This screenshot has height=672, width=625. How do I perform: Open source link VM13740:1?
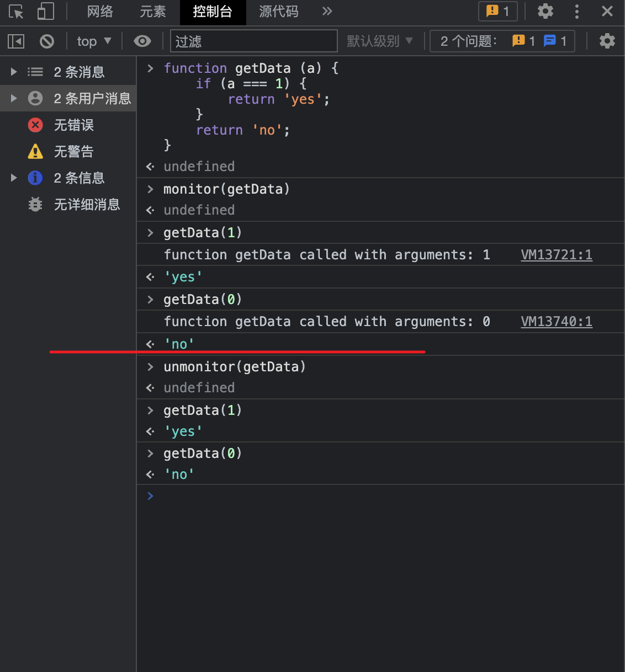(557, 321)
